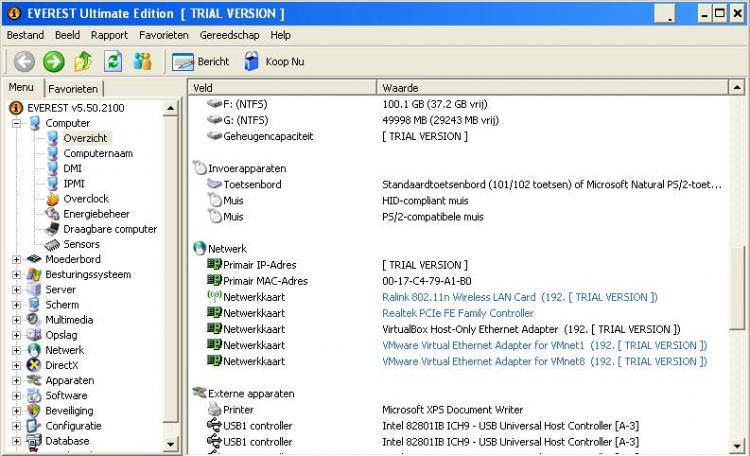Expand the DirectX node
This screenshot has height=456, width=750.
pyautogui.click(x=16, y=365)
